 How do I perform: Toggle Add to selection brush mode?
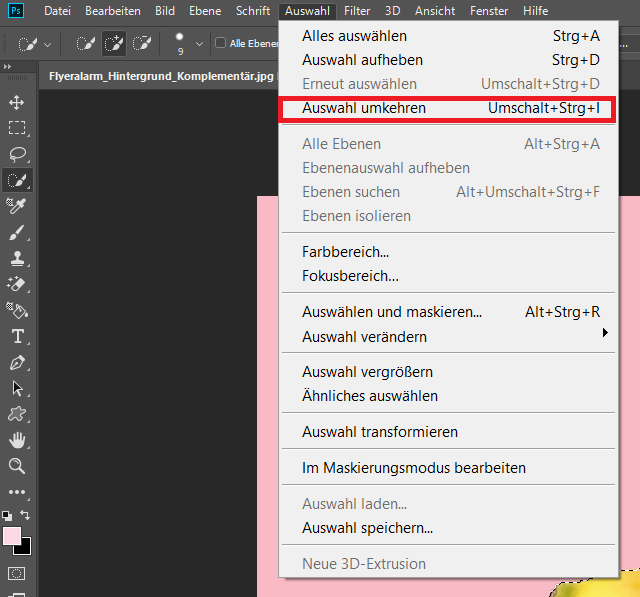pos(114,44)
